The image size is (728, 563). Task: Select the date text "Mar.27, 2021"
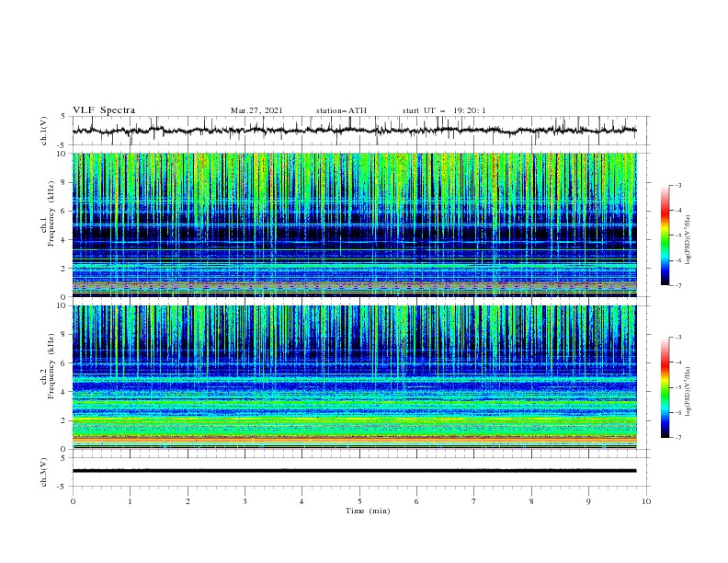click(x=256, y=110)
